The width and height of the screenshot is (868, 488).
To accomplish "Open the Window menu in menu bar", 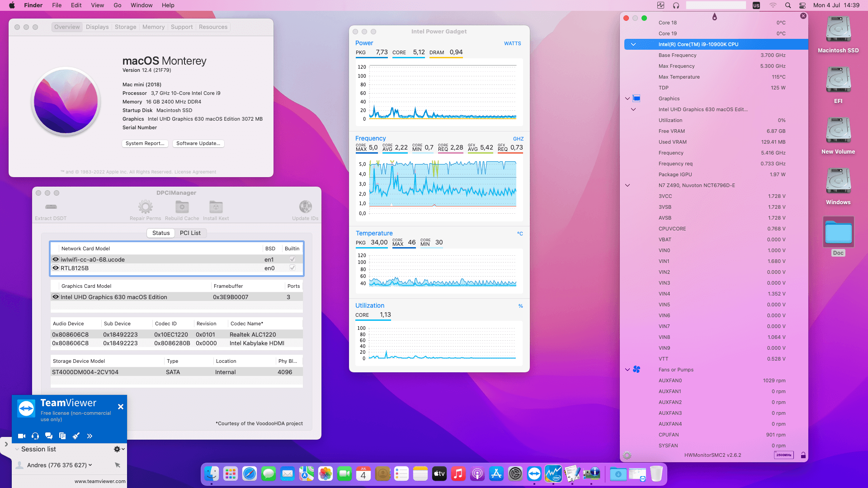I will (x=142, y=5).
